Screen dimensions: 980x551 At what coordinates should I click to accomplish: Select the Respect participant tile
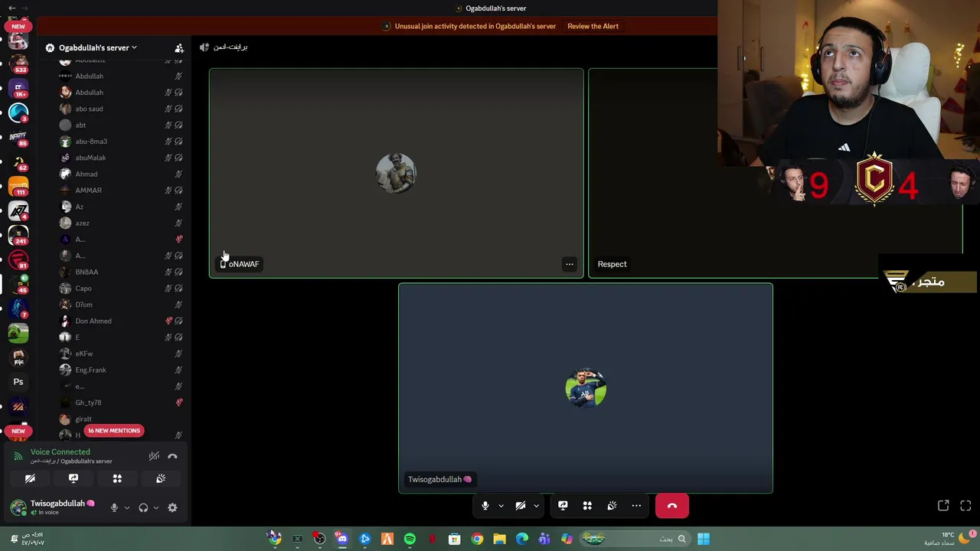775,173
